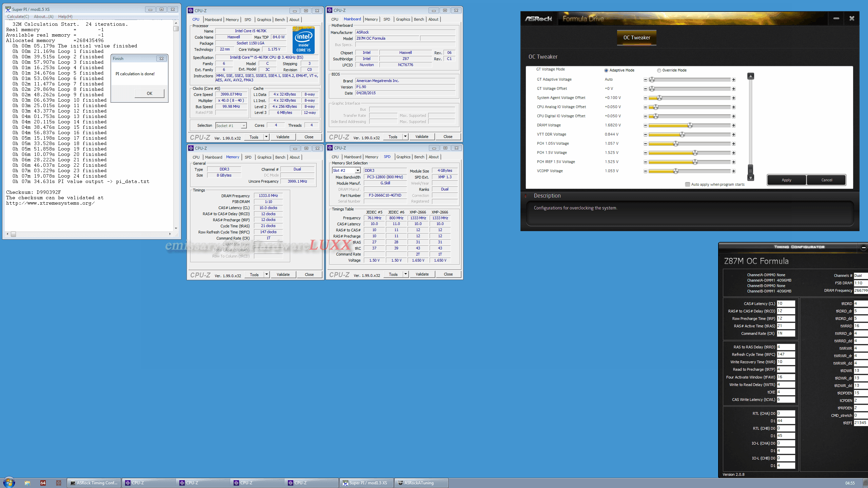Click the scroll up arrow in OC Tweaker

click(x=751, y=76)
